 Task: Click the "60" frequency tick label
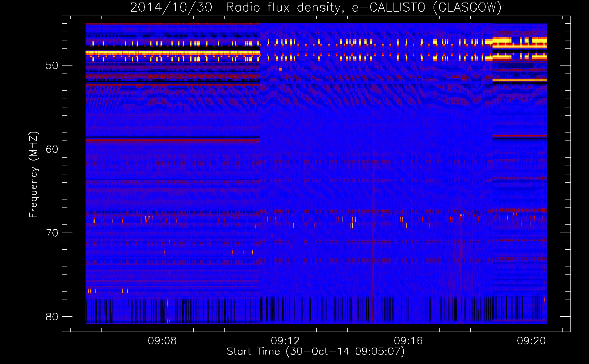coord(52,149)
